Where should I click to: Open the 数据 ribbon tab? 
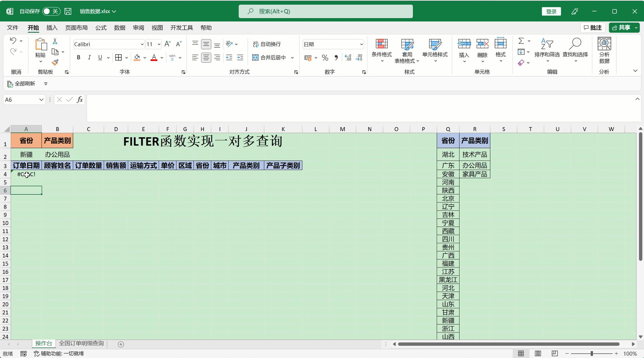(x=119, y=28)
